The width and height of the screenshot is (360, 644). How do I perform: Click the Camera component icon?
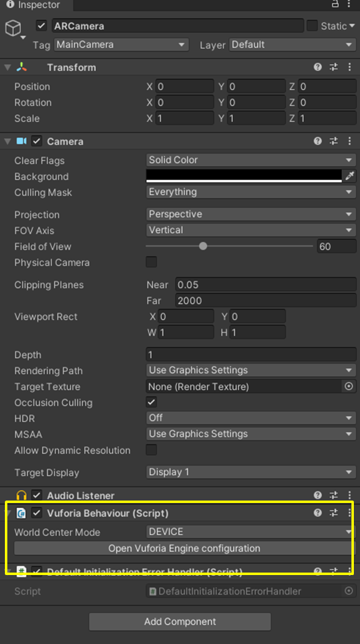[x=21, y=141]
